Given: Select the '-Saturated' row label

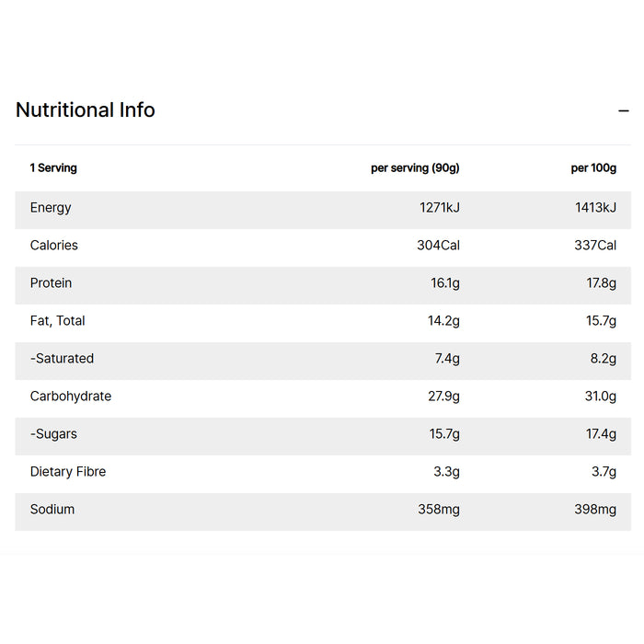Looking at the screenshot, I should coord(62,359).
